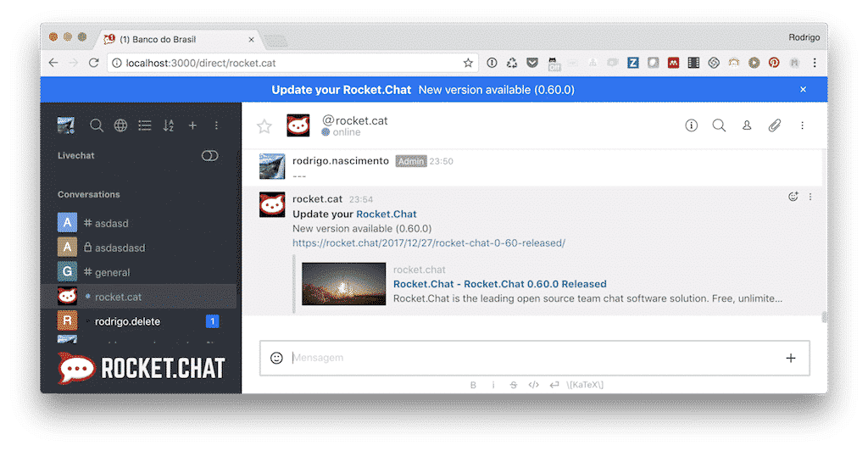Screen dimensions: 868x451
Task: Toggle Livechat availability switch
Action: tap(210, 155)
